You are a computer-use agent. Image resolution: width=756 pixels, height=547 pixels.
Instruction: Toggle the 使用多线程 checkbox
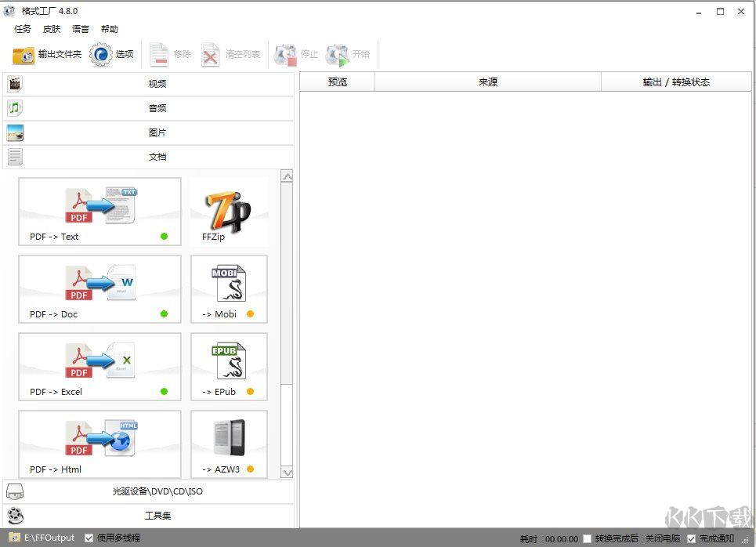89,538
